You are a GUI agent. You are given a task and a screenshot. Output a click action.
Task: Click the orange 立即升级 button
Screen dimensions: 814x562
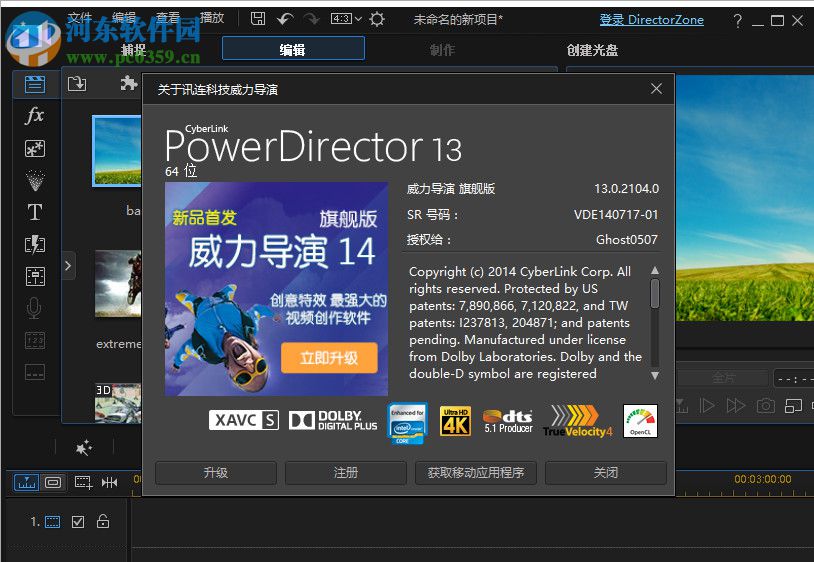point(329,358)
